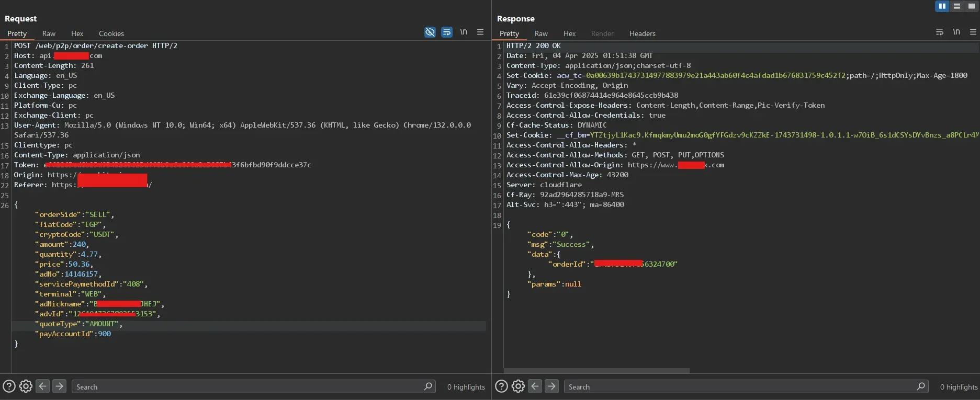Toggle show newline \n in Response panel
The image size is (980, 400).
956,32
